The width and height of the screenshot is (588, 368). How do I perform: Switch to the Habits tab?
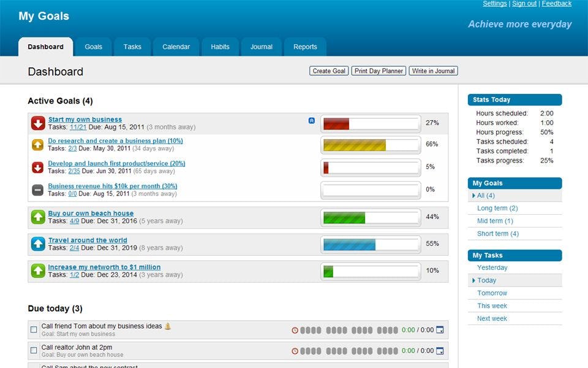(220, 47)
